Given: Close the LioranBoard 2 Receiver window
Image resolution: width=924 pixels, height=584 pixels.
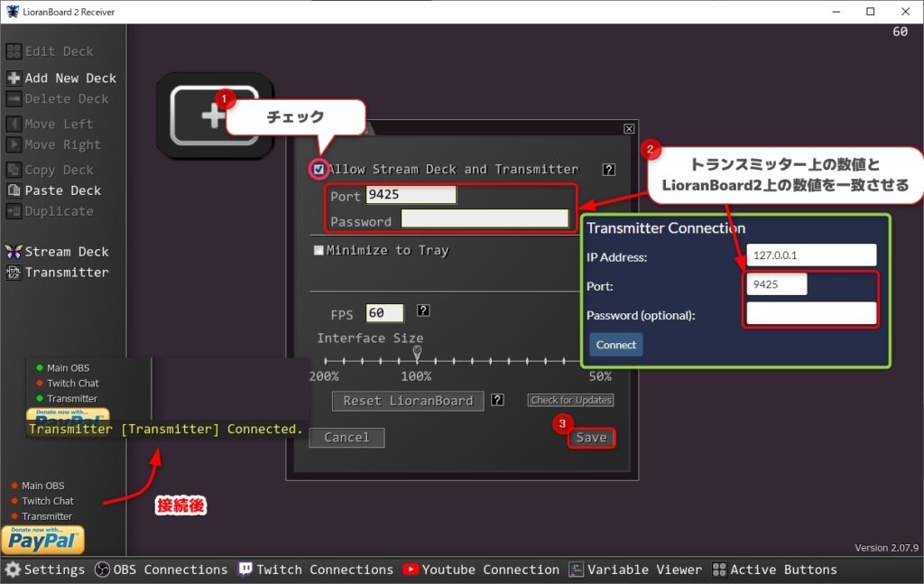Looking at the screenshot, I should (x=906, y=12).
